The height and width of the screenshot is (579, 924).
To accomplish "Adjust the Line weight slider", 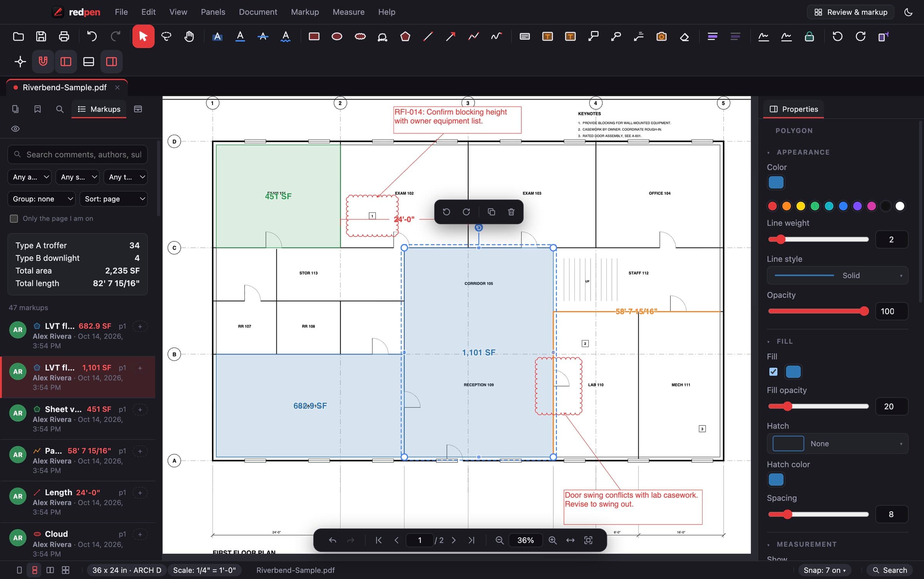I will point(819,239).
